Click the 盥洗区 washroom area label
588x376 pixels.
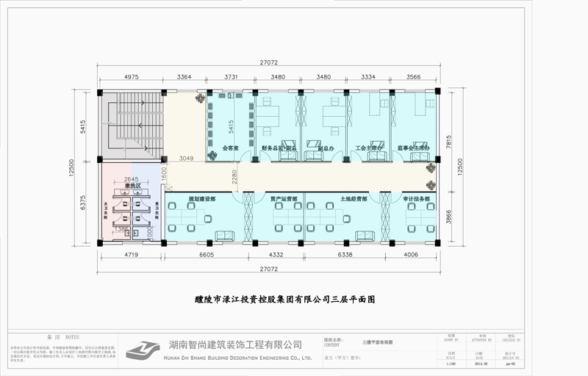coord(132,187)
